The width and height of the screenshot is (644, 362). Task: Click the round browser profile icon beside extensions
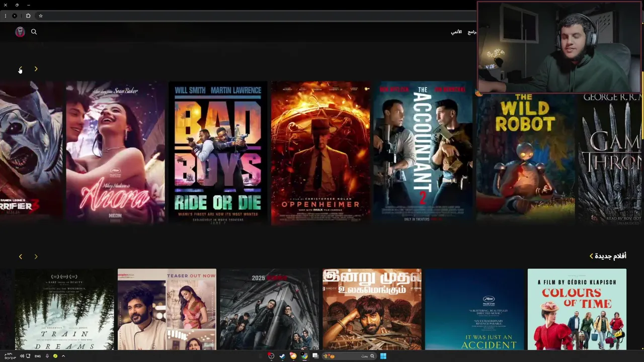click(x=15, y=16)
